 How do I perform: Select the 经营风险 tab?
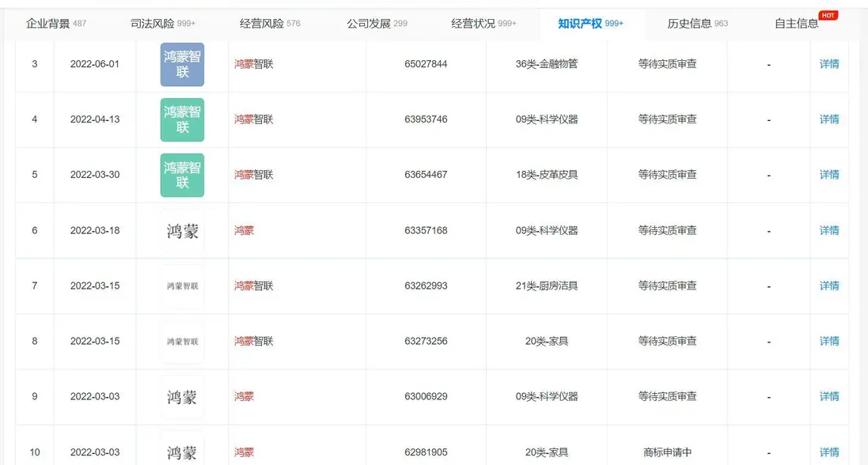[270, 23]
